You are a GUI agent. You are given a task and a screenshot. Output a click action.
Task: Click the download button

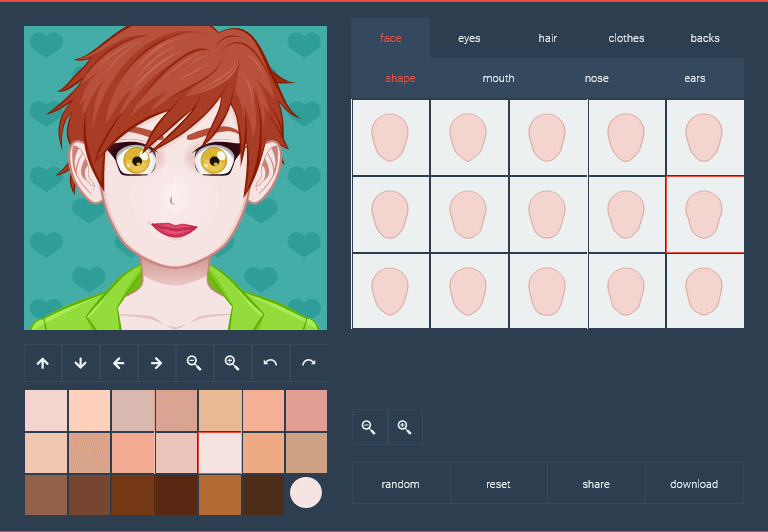[x=694, y=484]
